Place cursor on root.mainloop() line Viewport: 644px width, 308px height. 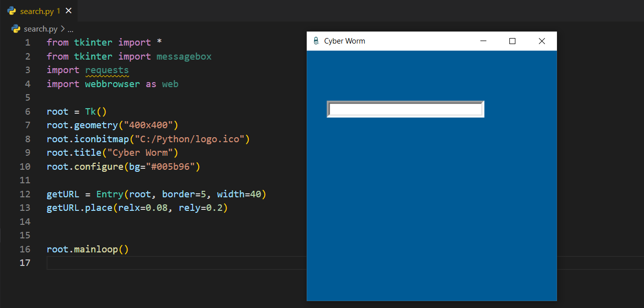point(88,249)
